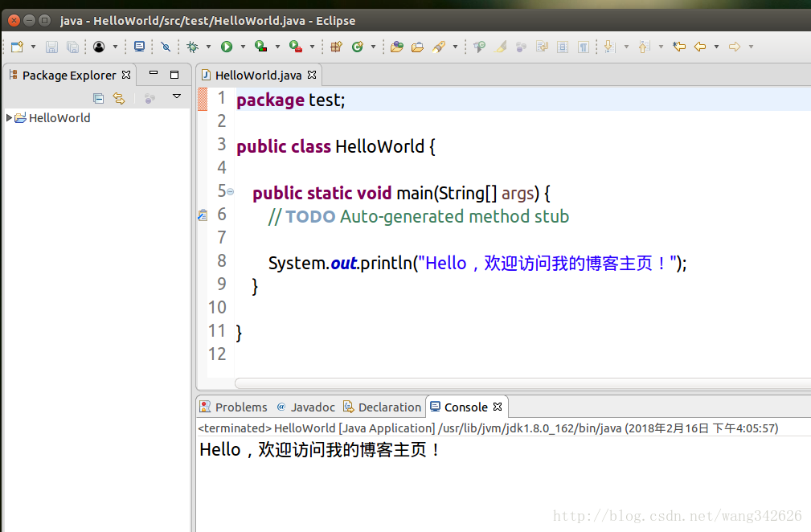This screenshot has width=811, height=532.
Task: Open the New Java Class dropdown arrow
Action: click(x=373, y=47)
